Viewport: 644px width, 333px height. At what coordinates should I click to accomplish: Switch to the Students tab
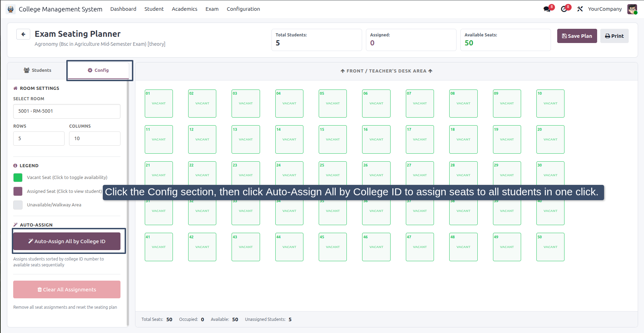tap(37, 70)
